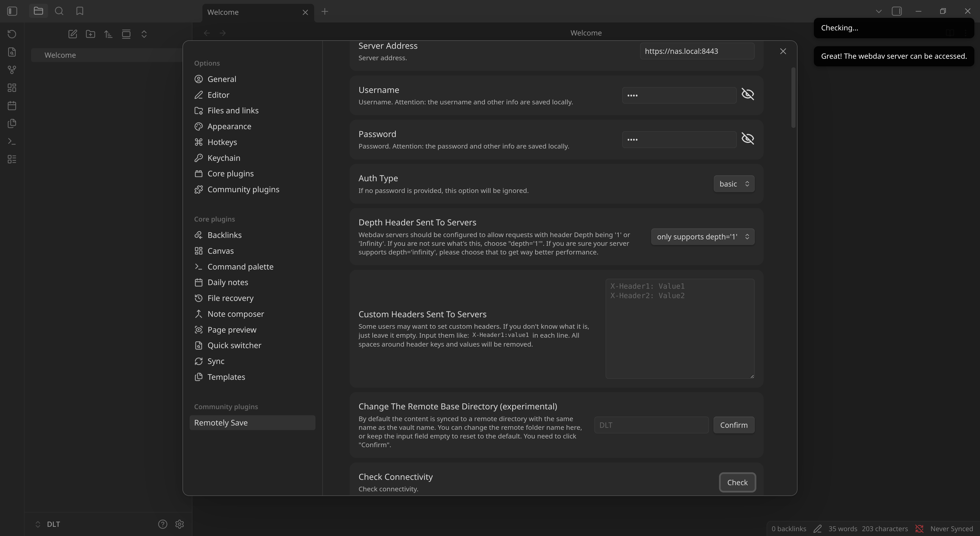Change sort order of files
The image size is (980, 536).
[108, 34]
